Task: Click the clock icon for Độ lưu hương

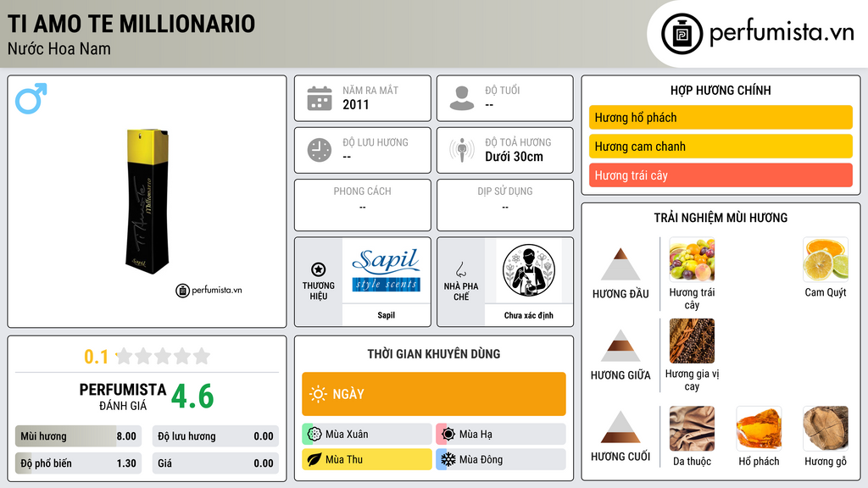Action: point(320,150)
